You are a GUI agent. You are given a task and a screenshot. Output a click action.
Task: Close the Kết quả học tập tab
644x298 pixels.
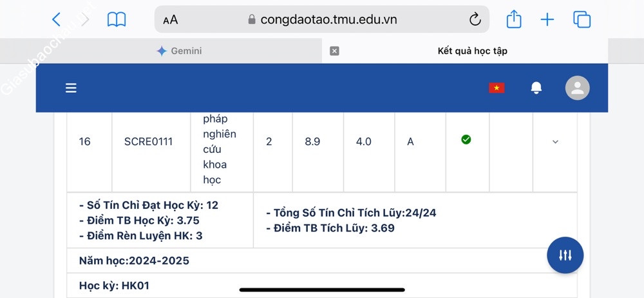click(x=334, y=51)
